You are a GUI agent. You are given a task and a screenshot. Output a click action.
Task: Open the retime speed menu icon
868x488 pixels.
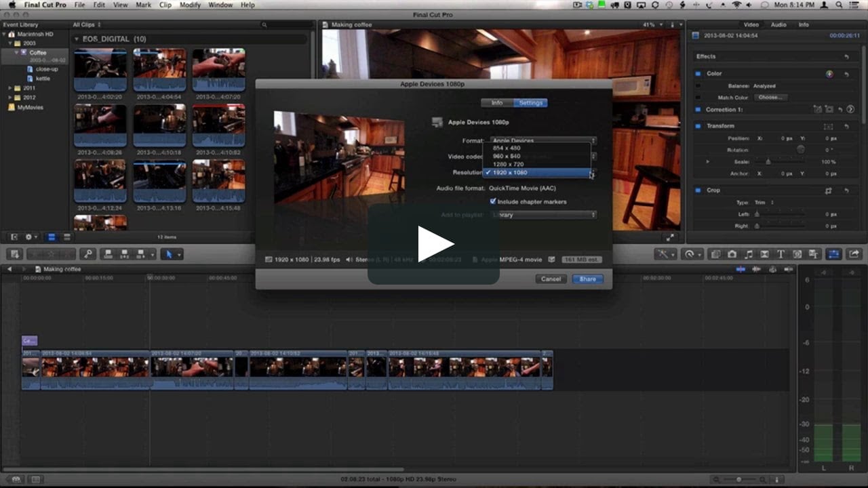click(692, 254)
